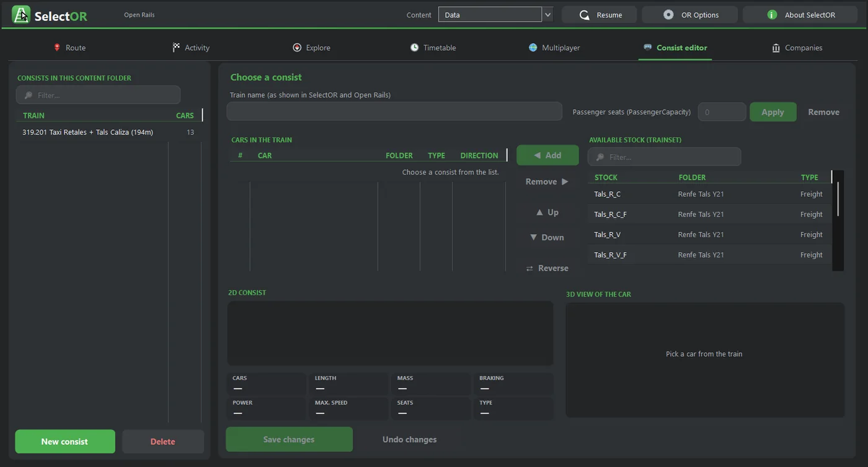Click the Consist editor train icon

pyautogui.click(x=648, y=47)
